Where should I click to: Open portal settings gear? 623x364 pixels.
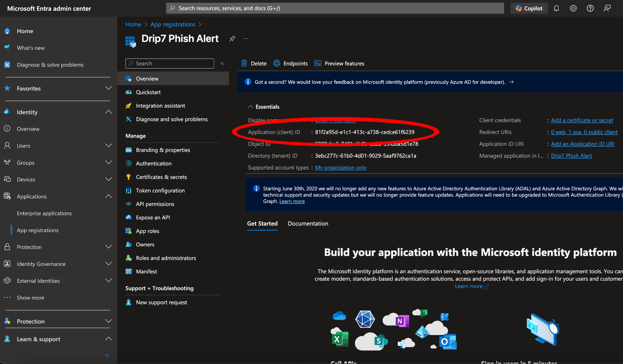point(573,8)
